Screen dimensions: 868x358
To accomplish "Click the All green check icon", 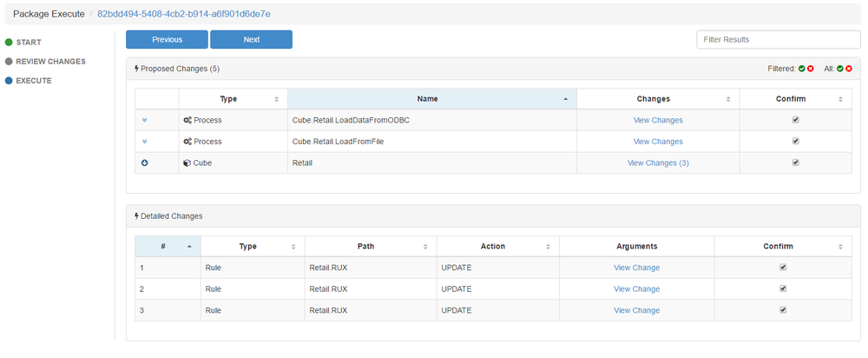I will click(840, 68).
